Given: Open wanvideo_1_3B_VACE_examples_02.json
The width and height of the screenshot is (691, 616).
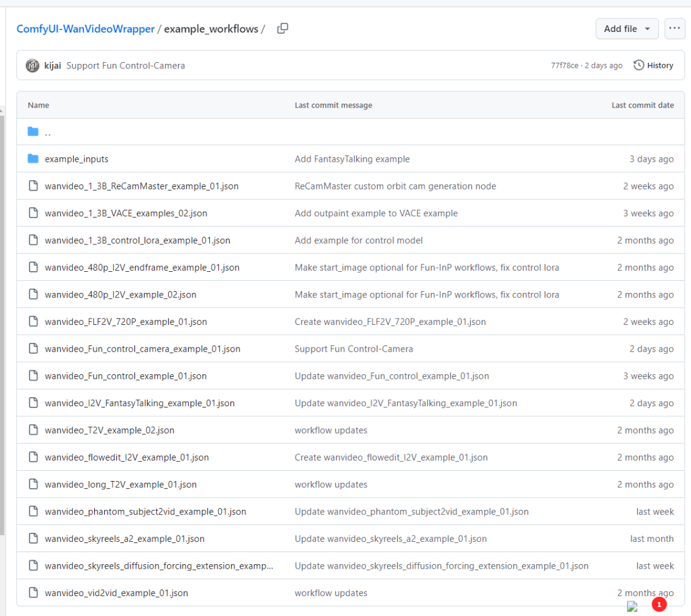Looking at the screenshot, I should [125, 213].
